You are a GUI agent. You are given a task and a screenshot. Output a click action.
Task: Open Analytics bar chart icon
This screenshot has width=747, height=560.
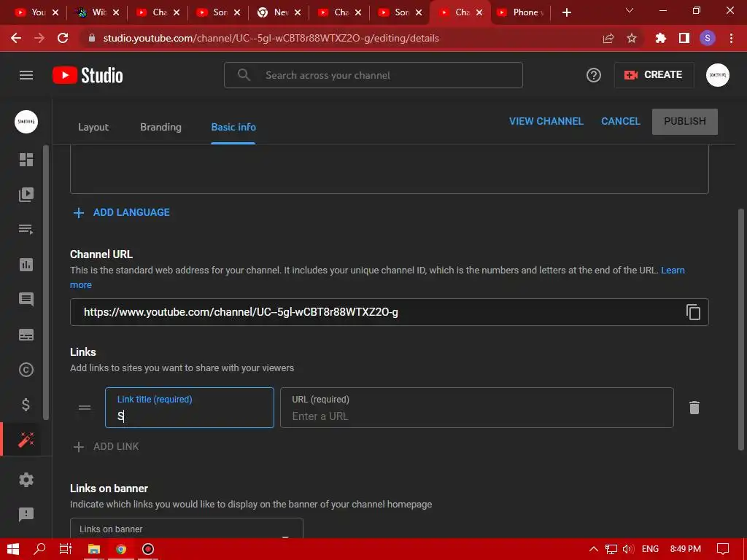click(x=26, y=264)
